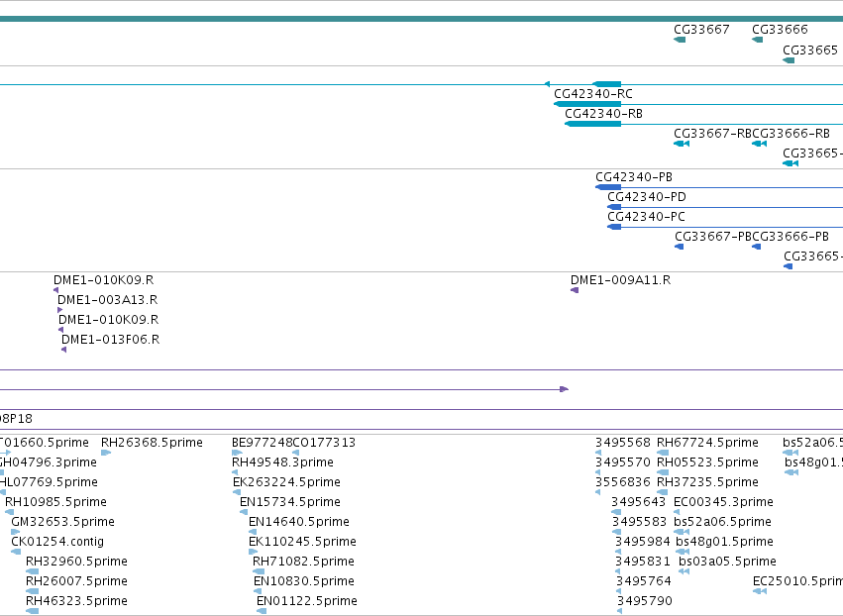Click the CG33667-PB protein label

coord(713,237)
